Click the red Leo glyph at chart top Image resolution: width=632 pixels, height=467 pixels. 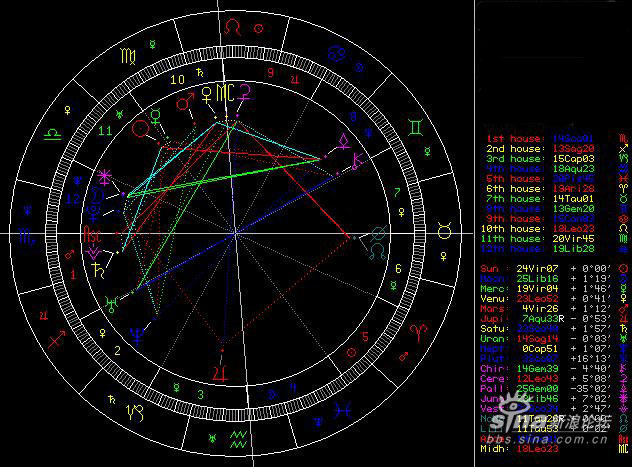pyautogui.click(x=233, y=27)
